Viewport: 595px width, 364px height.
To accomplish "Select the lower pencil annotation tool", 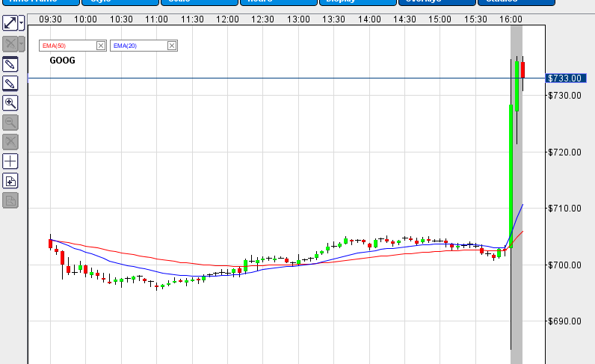I will (x=10, y=83).
